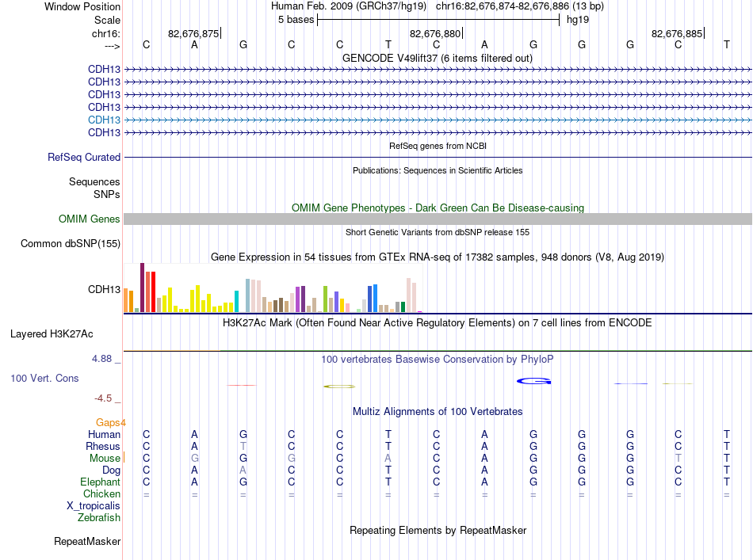Open the 100 Vert. Cons track settings label
This screenshot has width=753, height=560.
coord(44,378)
